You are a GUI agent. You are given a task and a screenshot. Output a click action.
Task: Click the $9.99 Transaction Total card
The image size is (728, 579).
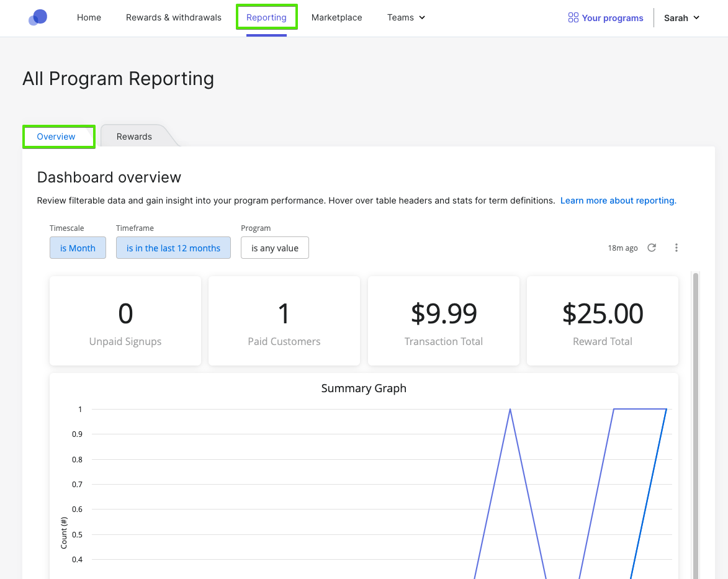(443, 321)
